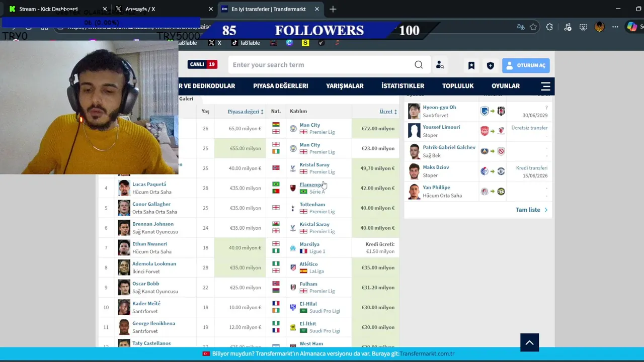
Task: Open TOPLULUK menu
Action: (x=458, y=86)
